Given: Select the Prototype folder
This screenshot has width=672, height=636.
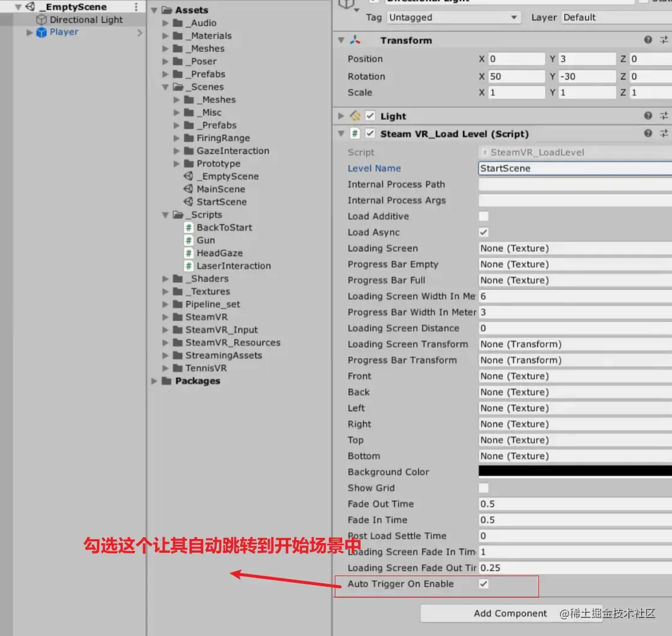Looking at the screenshot, I should tap(219, 163).
